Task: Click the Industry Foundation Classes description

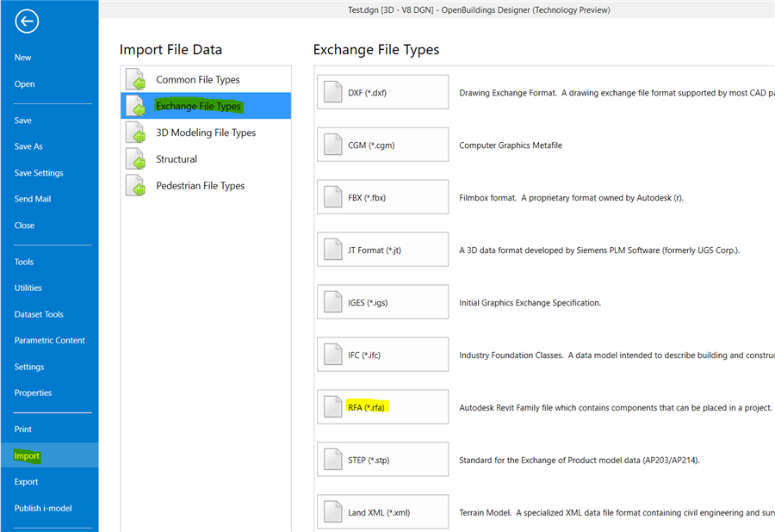Action: pyautogui.click(x=617, y=356)
